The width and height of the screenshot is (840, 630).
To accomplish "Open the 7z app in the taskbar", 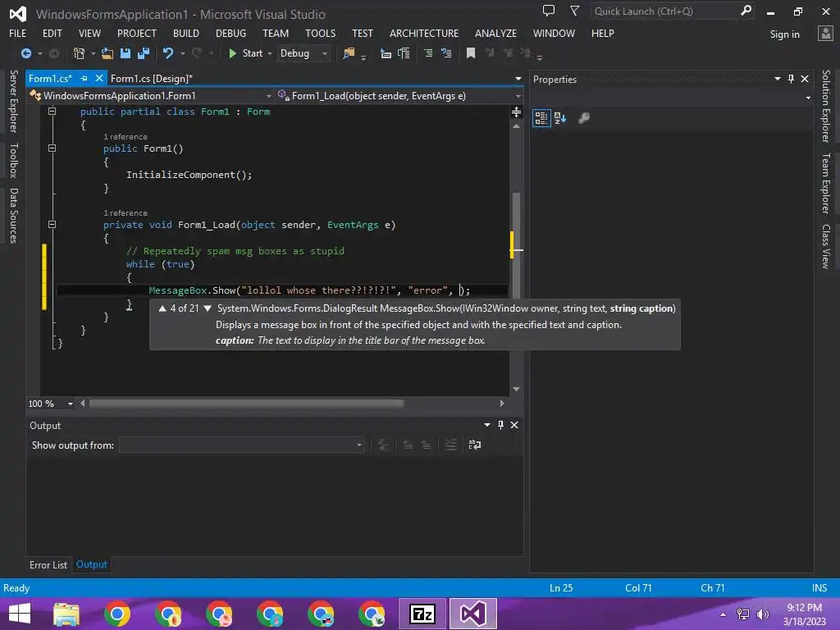I will tap(422, 614).
